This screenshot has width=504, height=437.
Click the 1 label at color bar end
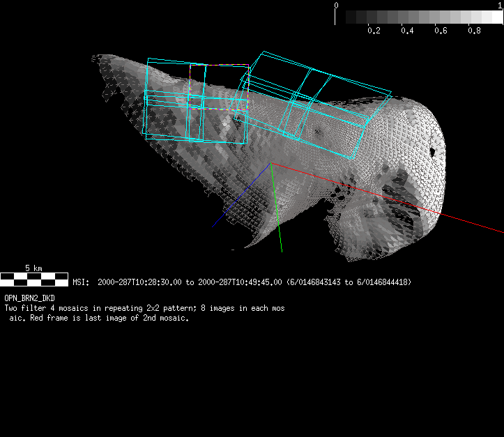[500, 5]
